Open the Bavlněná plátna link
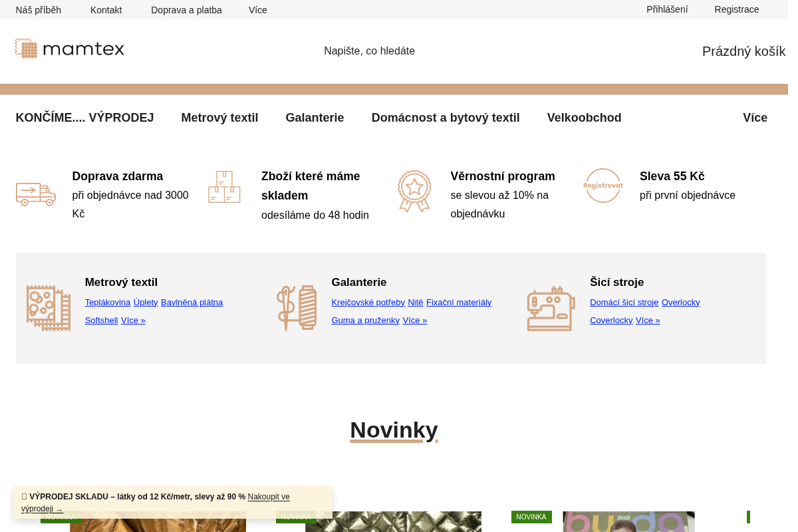Screen dimensions: 798x532 tap(192, 303)
